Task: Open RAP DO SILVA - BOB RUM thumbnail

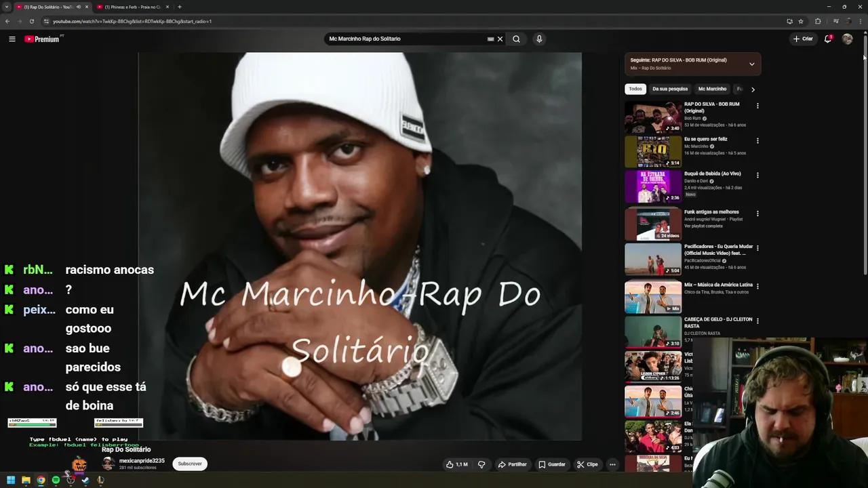Action: tap(653, 117)
